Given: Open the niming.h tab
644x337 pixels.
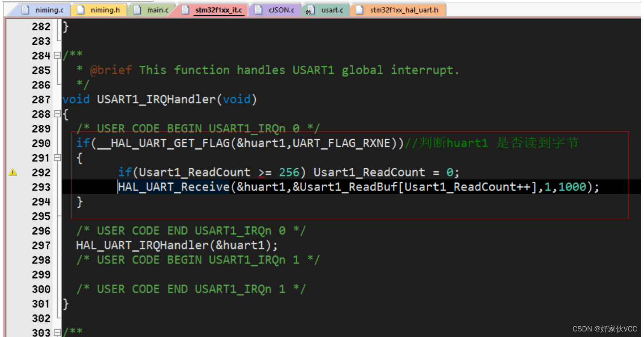Looking at the screenshot, I should click(99, 10).
